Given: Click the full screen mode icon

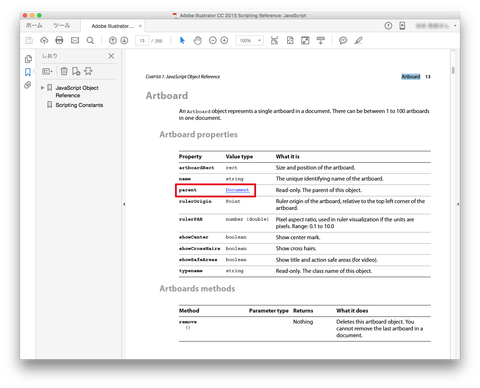Looking at the screenshot, I should 305,40.
